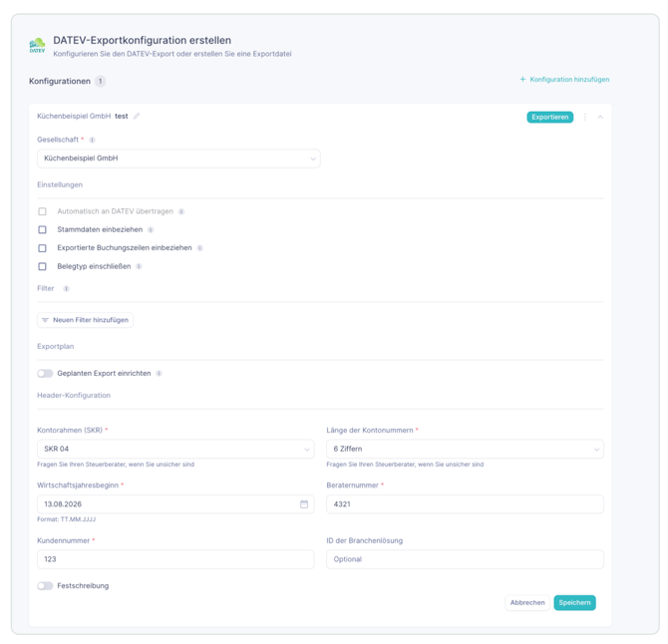Screen dimensions: 668x644
Task: Click the pencil edit icon next to test
Action: [137, 117]
